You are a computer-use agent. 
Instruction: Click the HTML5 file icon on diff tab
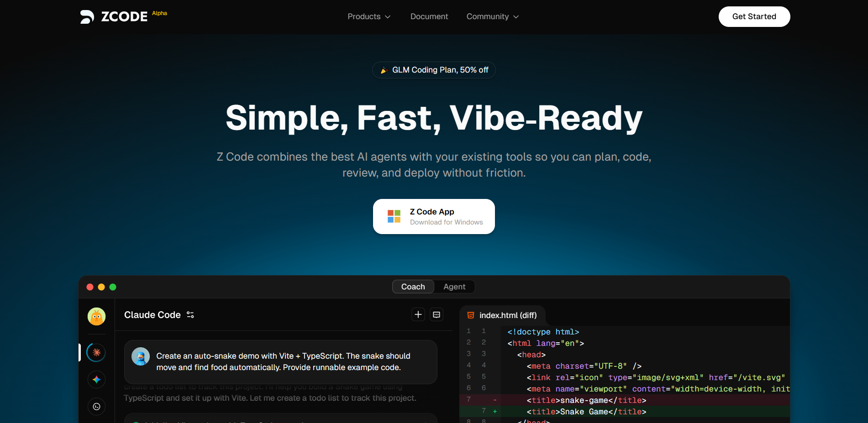[471, 315]
